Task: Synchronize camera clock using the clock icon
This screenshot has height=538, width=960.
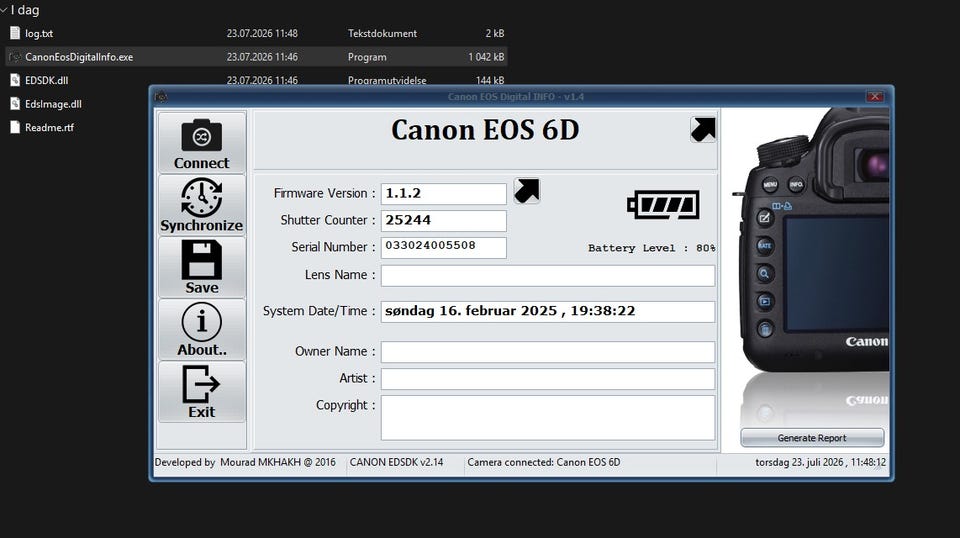Action: (201, 197)
